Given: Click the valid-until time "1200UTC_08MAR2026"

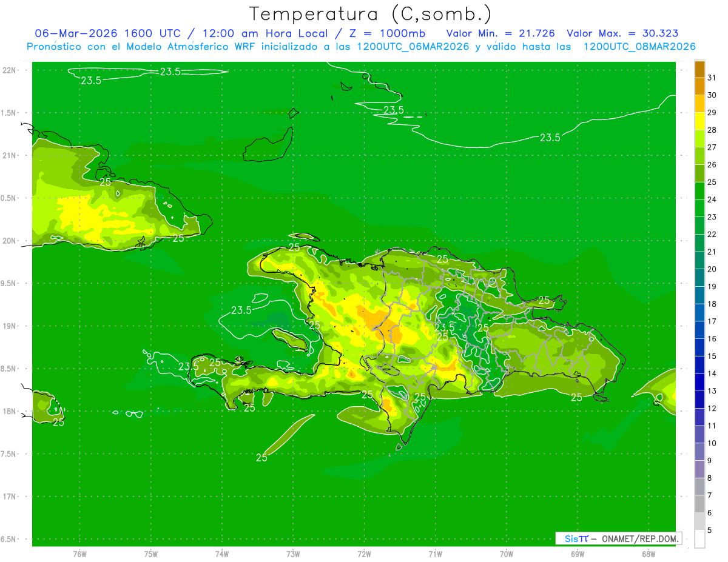Looking at the screenshot, I should tap(639, 47).
